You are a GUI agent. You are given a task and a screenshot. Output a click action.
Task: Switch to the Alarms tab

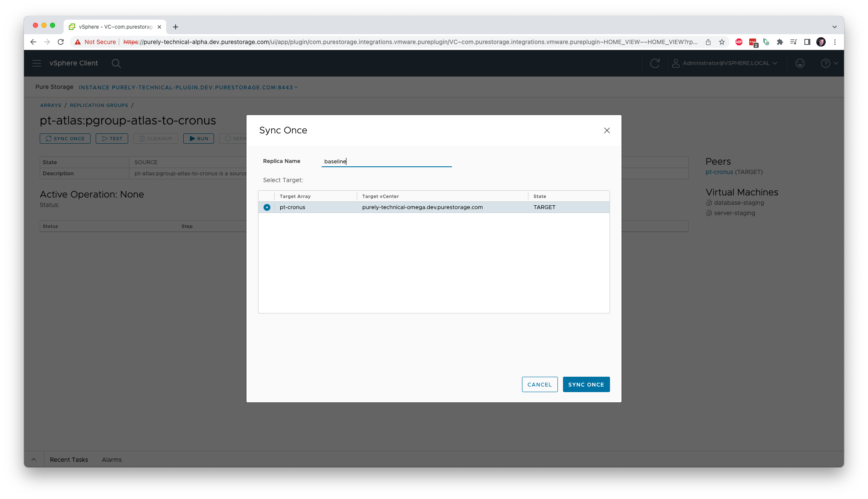(x=111, y=460)
